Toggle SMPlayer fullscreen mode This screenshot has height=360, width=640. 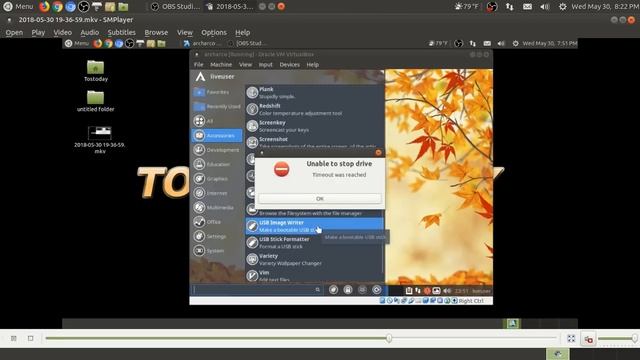[x=571, y=338]
